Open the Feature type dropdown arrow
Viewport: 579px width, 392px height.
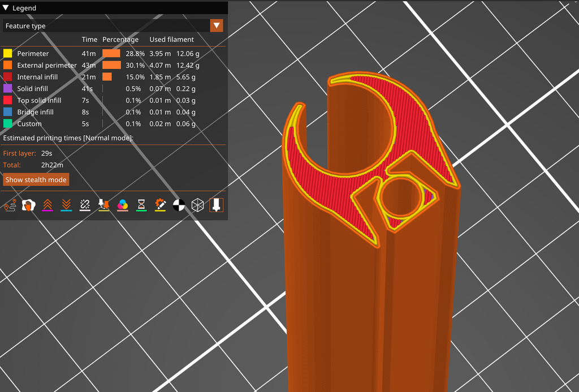217,25
